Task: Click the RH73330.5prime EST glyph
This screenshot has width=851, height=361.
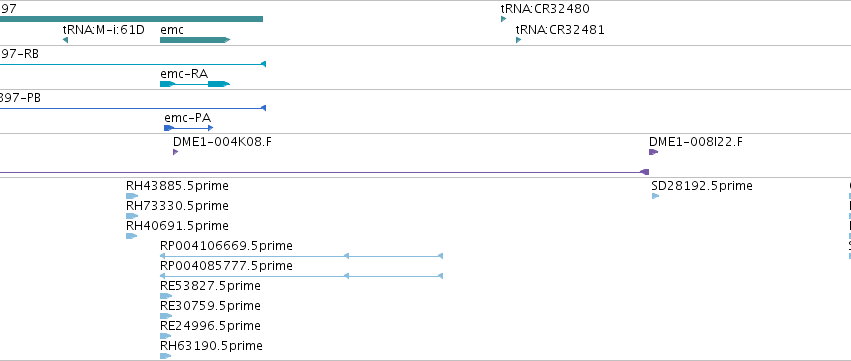Action: pos(132,216)
